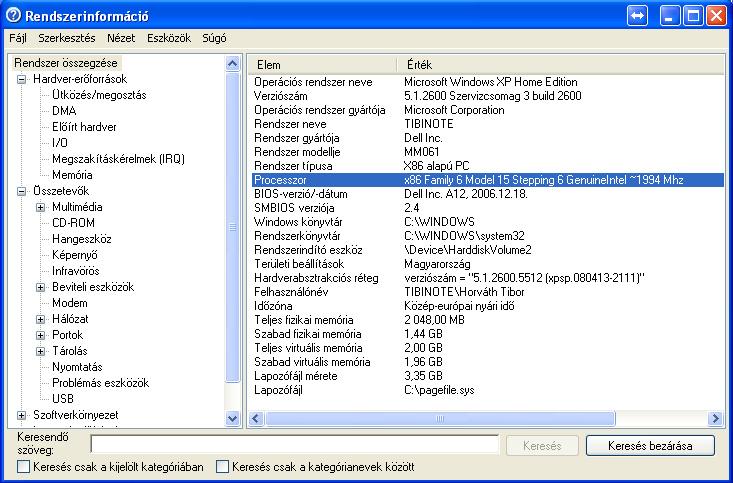Select Nyomtatás tree item
This screenshot has width=733, height=483.
coord(77,367)
